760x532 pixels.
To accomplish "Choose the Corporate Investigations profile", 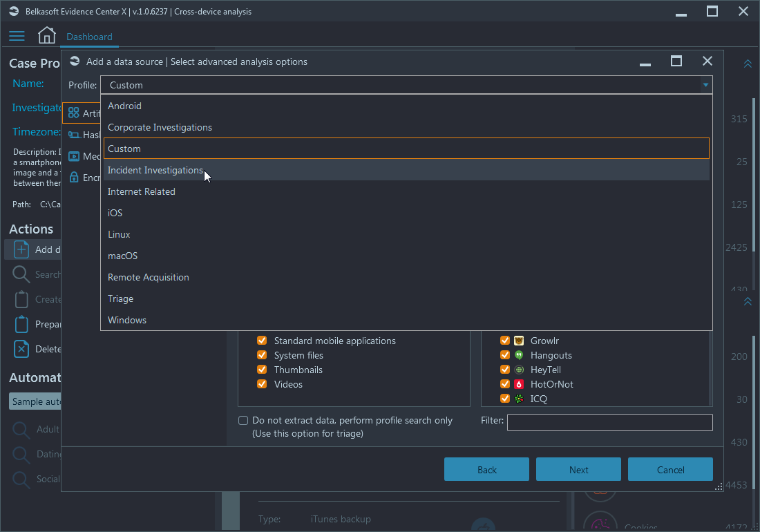I will click(406, 127).
